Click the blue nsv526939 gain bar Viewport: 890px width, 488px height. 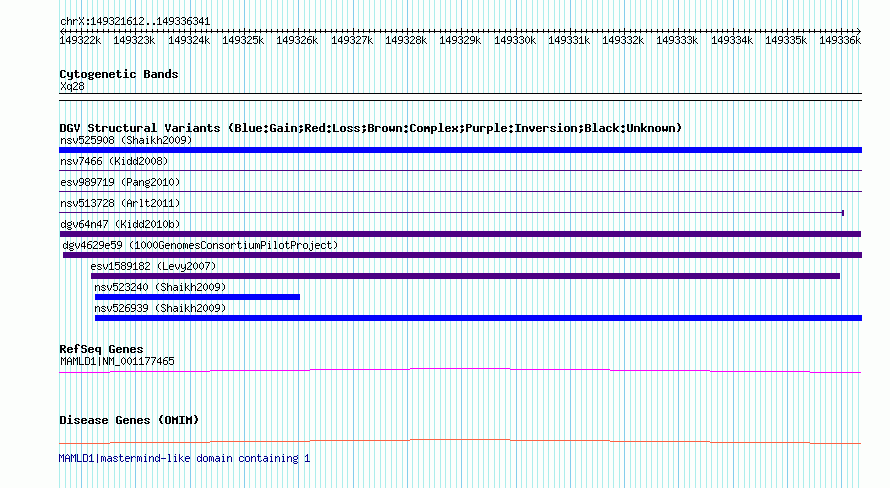[478, 318]
